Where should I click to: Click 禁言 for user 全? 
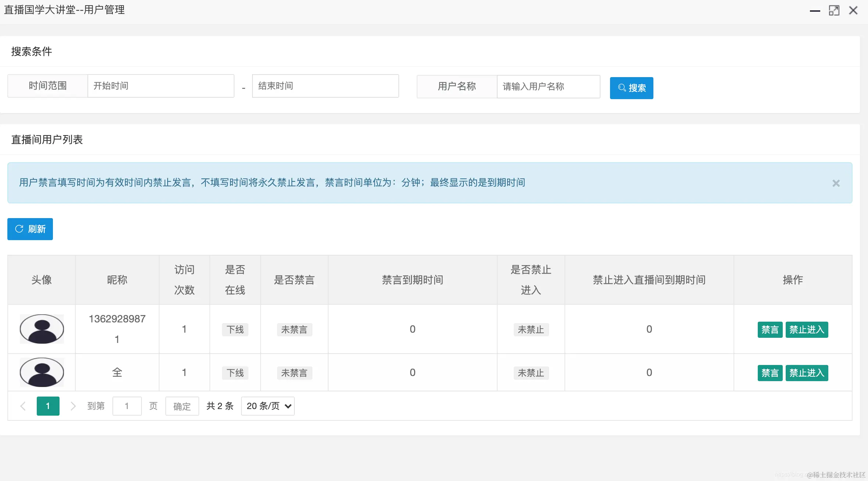(x=770, y=373)
